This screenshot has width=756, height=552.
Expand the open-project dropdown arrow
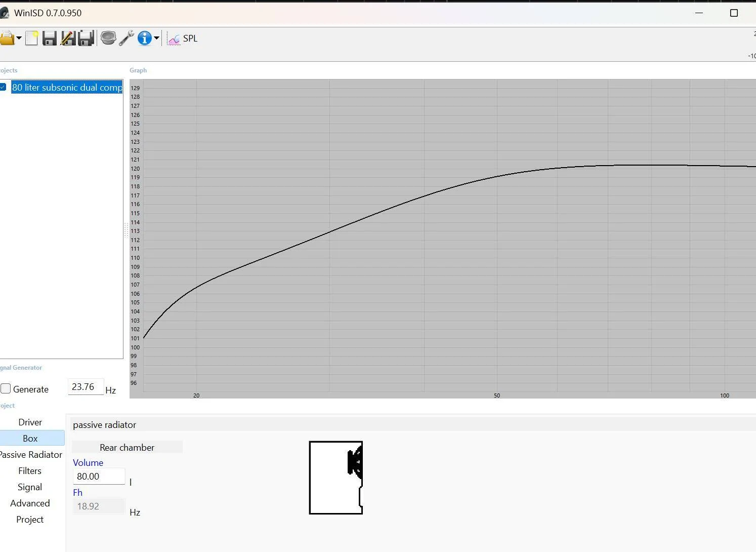click(19, 38)
